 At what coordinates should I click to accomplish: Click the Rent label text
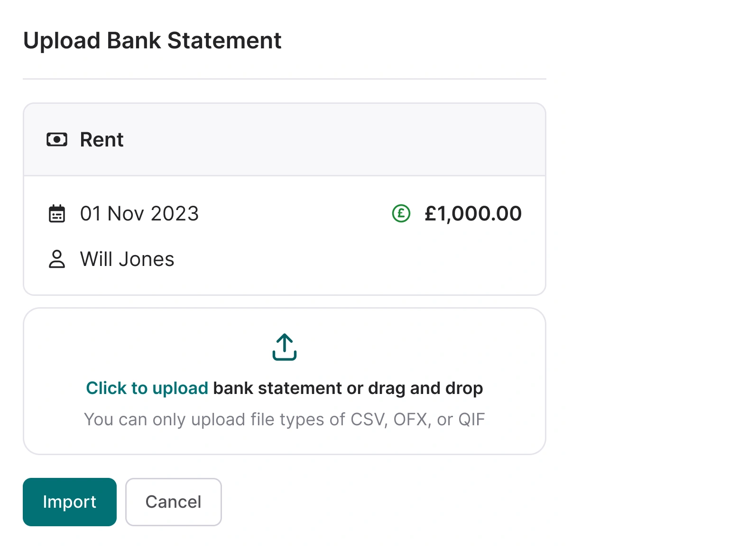pyautogui.click(x=102, y=139)
